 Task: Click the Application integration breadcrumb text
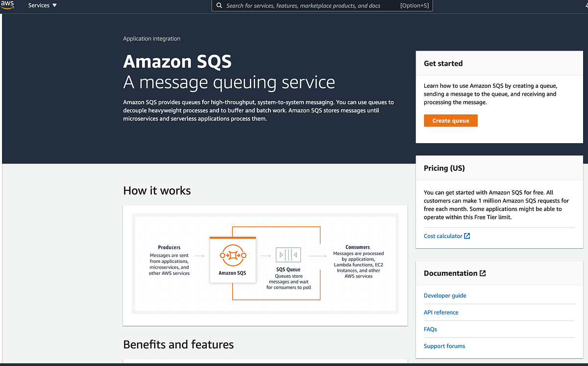(x=151, y=38)
